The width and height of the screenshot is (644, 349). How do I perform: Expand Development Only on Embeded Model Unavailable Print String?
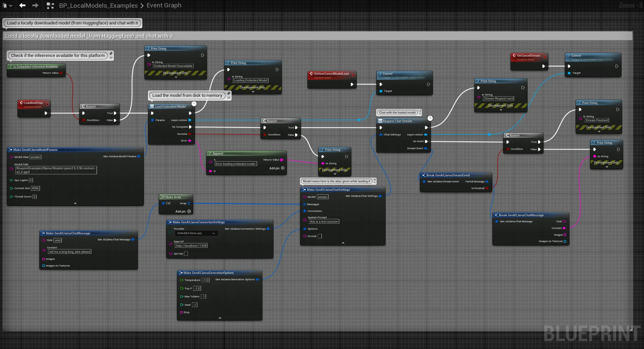tap(176, 77)
